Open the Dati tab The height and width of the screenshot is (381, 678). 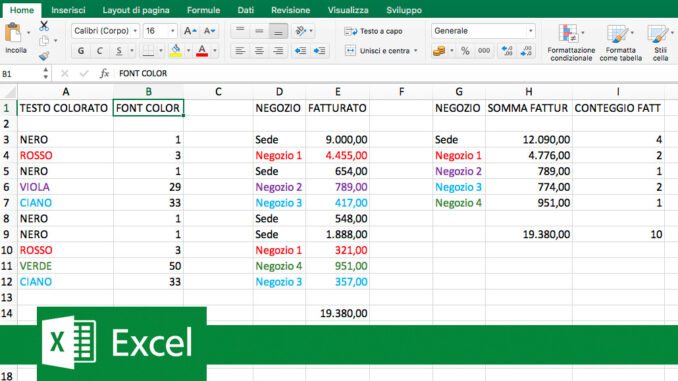tap(246, 10)
